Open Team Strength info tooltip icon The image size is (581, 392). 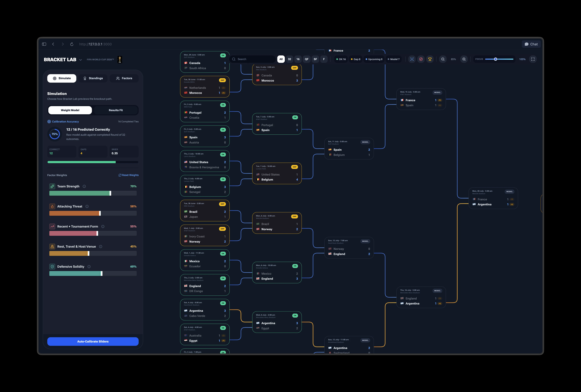(x=84, y=186)
